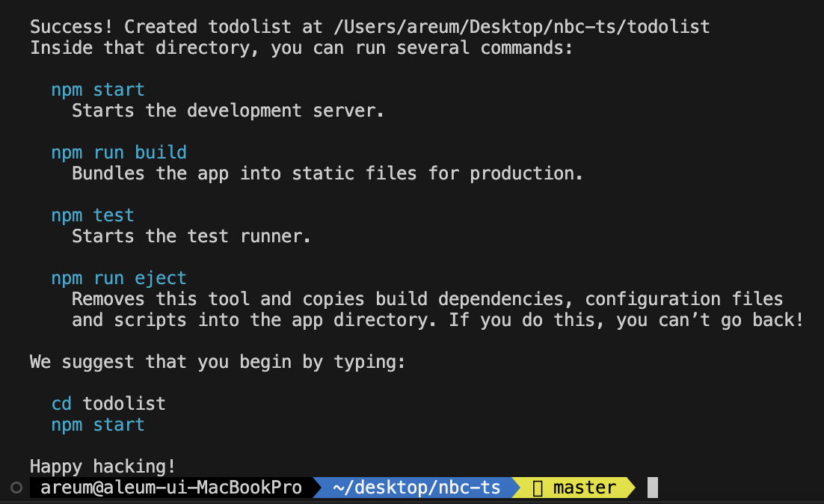Viewport: 824px width, 504px height.
Task: Select the npm start command text
Action: tap(97, 89)
